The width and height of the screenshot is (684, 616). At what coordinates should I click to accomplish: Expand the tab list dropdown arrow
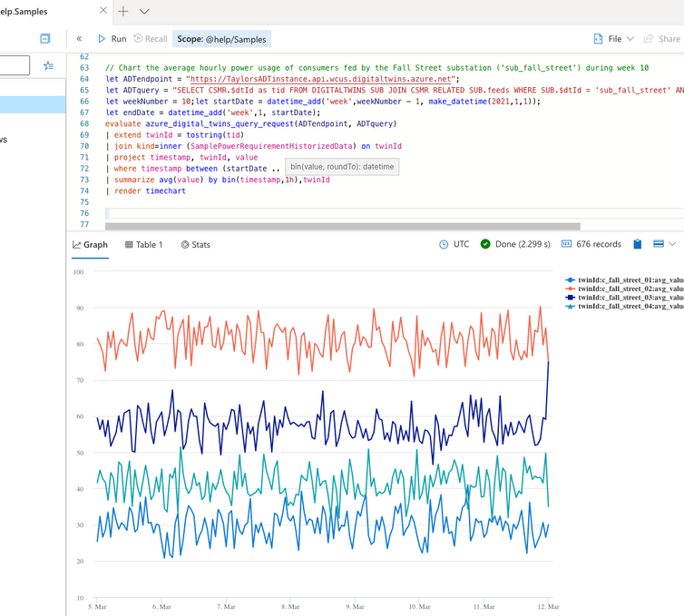pyautogui.click(x=144, y=12)
